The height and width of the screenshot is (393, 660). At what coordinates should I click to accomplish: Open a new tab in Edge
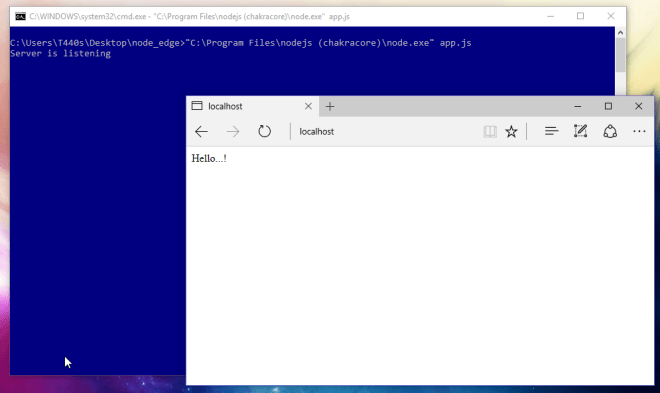tap(330, 106)
